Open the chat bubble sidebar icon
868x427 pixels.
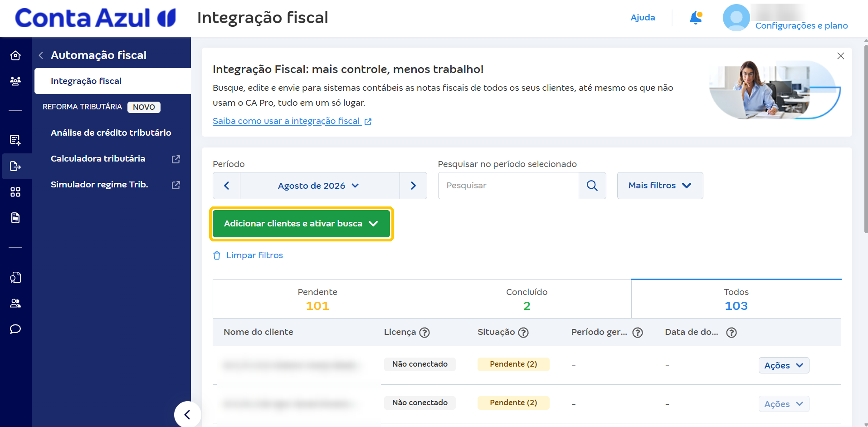pyautogui.click(x=15, y=329)
